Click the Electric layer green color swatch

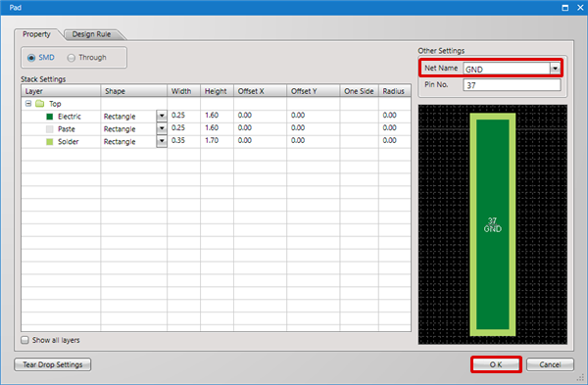coord(50,117)
